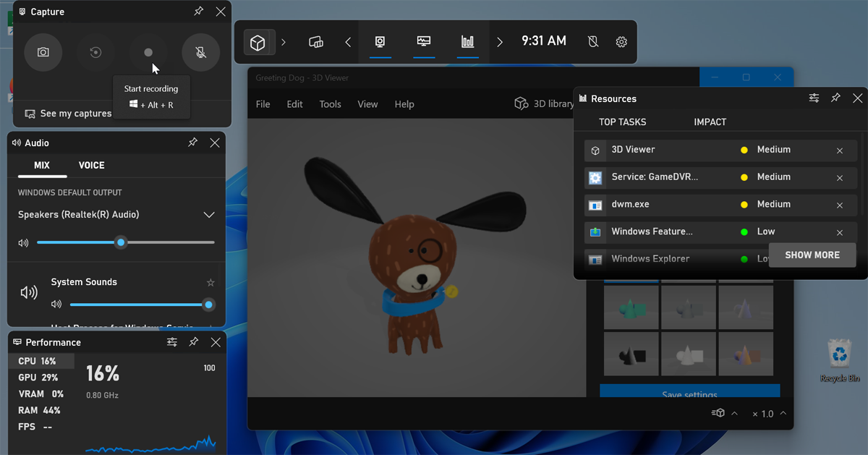Take a screenshot with the camera icon
The image size is (868, 455).
coord(43,52)
